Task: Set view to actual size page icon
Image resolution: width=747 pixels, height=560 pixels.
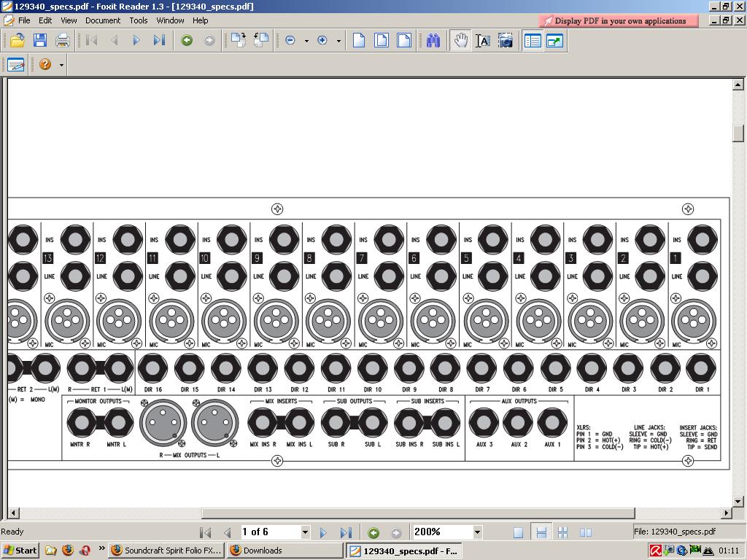Action: (x=359, y=41)
